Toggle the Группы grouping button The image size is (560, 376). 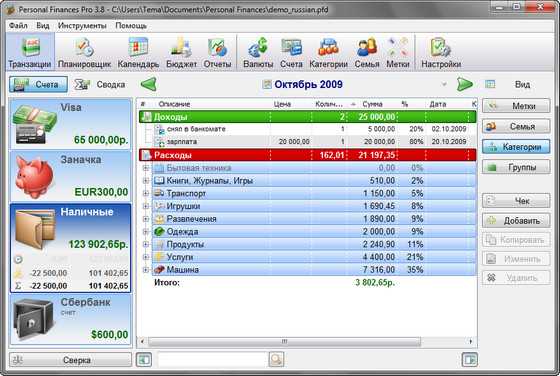tap(516, 167)
